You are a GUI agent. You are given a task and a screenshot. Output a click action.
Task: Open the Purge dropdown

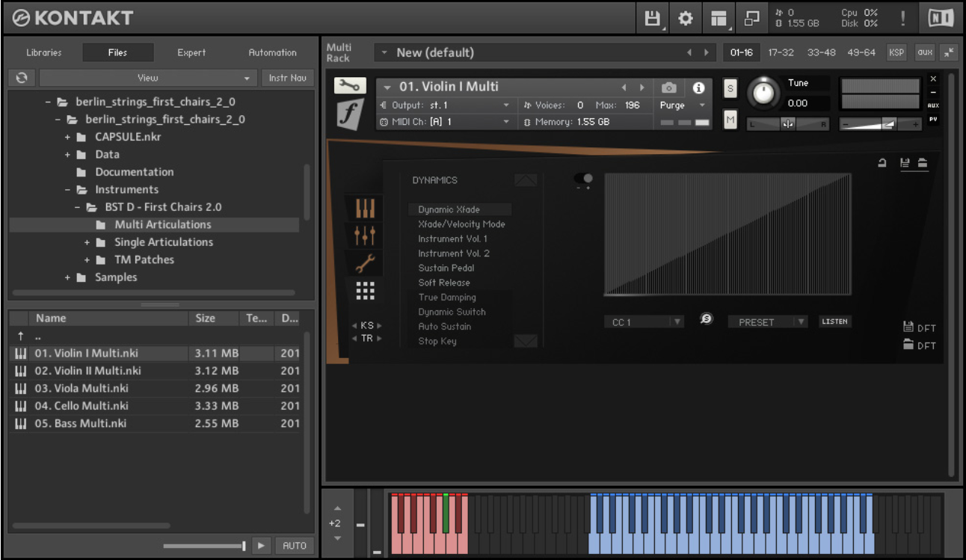(x=683, y=105)
